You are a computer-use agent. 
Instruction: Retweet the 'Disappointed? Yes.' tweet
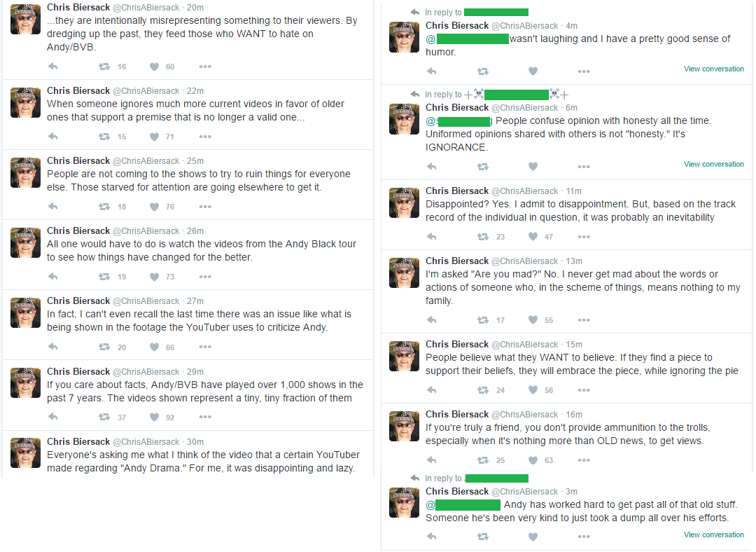click(482, 237)
